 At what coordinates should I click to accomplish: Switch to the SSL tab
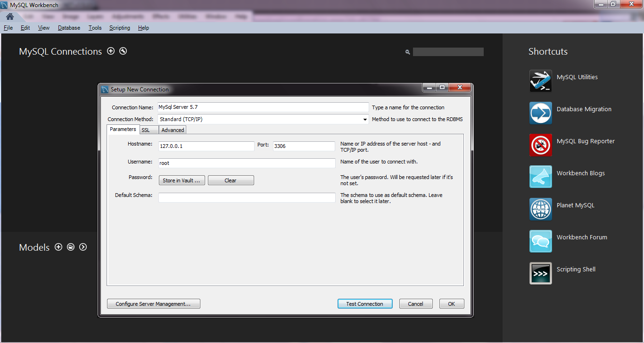(x=149, y=130)
